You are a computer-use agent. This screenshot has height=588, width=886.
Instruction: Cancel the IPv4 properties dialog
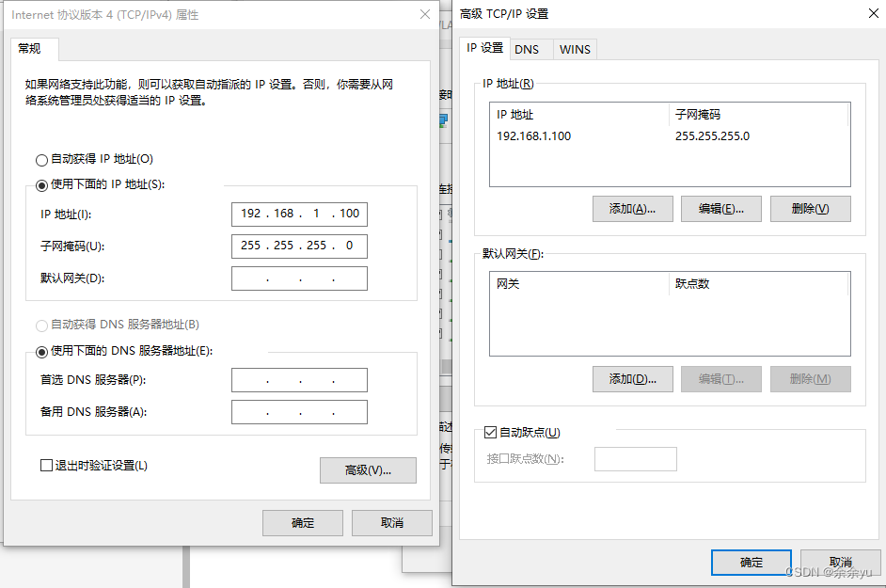391,523
